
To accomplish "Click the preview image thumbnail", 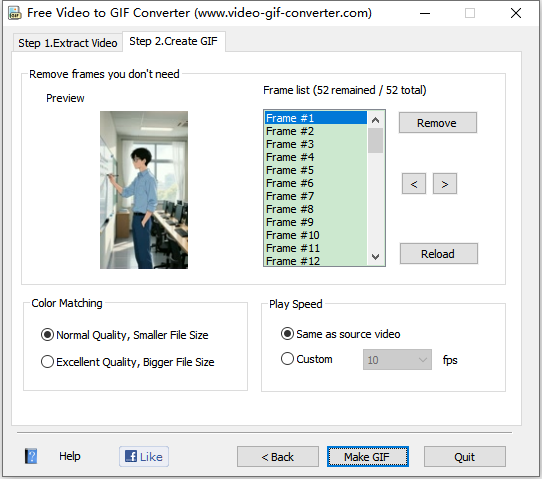I will (144, 190).
